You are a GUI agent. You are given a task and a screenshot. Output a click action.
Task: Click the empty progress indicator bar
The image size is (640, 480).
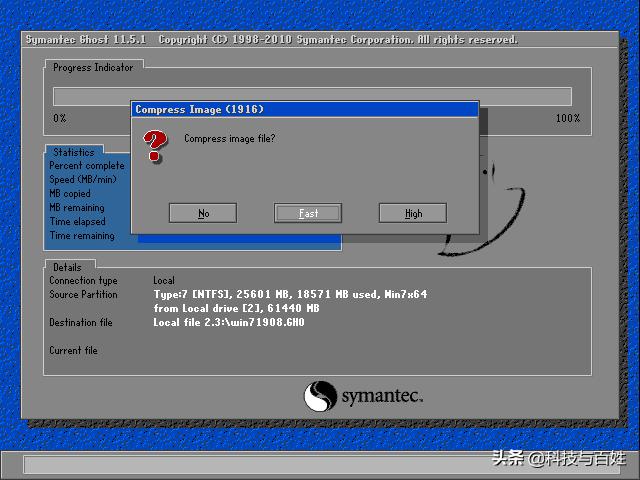[312, 96]
